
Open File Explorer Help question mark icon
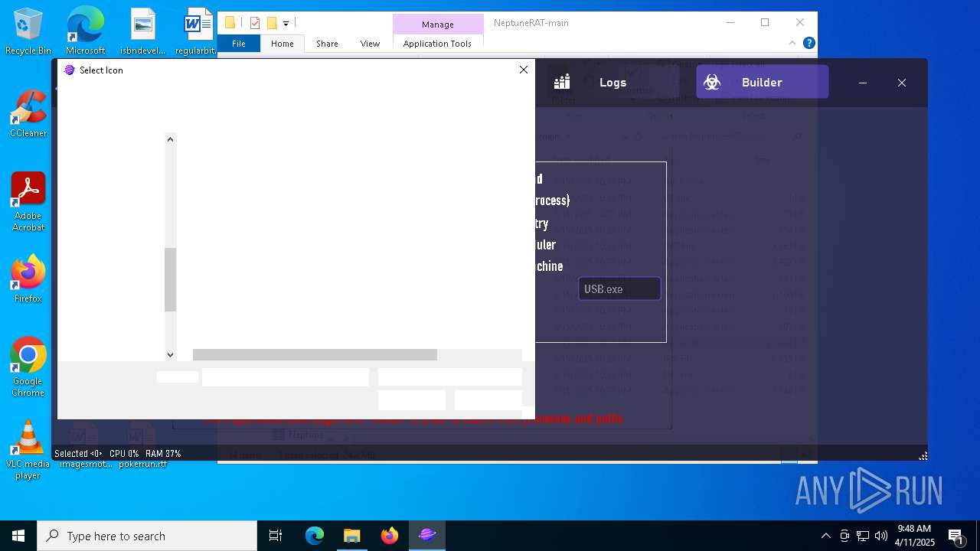(808, 43)
